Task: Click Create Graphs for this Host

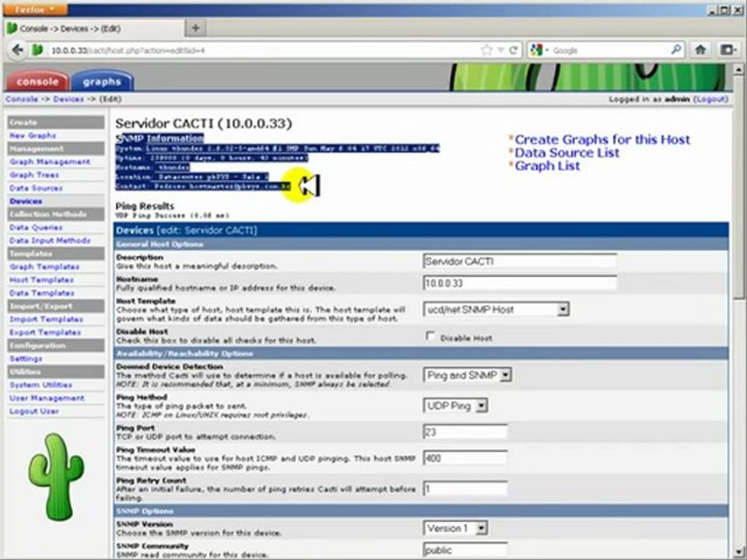Action: [x=602, y=139]
